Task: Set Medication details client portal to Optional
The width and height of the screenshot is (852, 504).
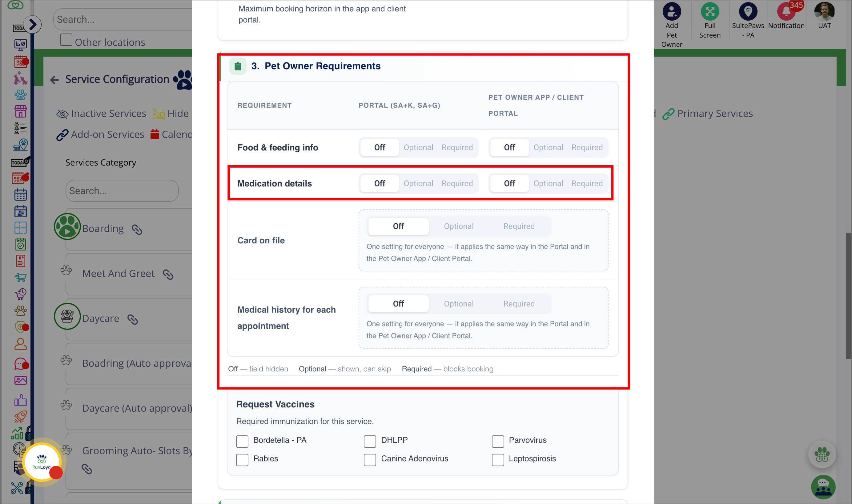Action: point(548,183)
